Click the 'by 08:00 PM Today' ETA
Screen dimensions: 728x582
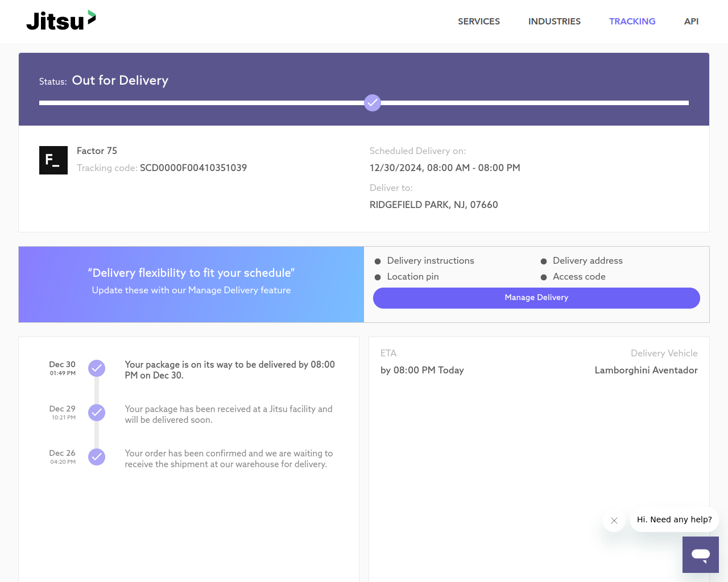pos(422,370)
